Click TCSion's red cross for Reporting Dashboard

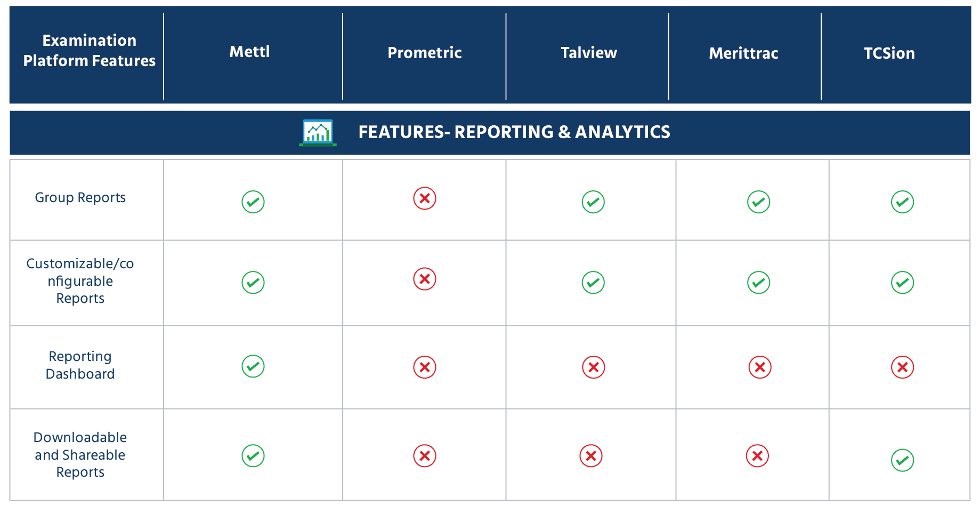[903, 367]
